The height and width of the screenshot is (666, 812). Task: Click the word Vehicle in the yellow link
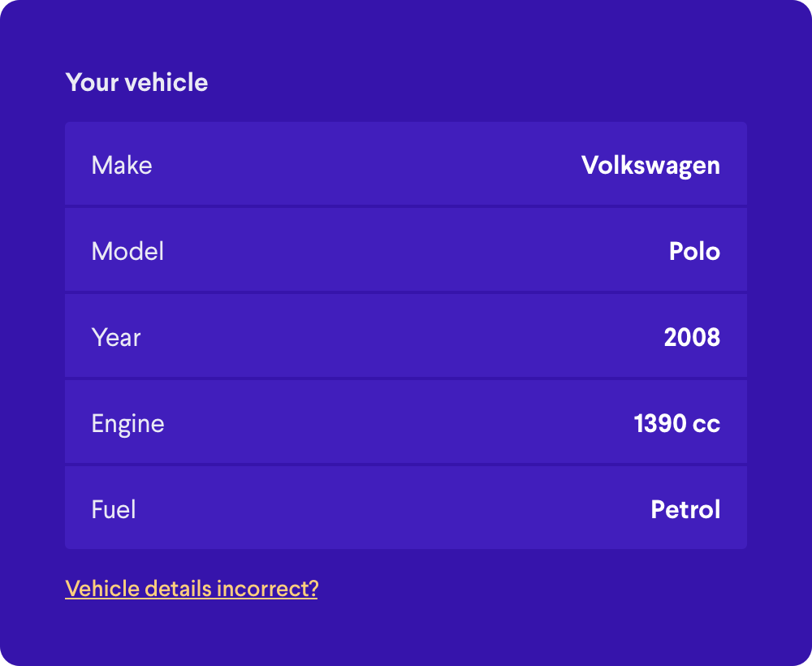102,589
